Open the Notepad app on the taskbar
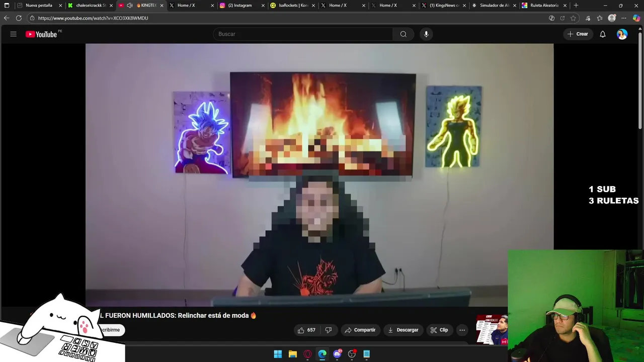 coord(367,354)
